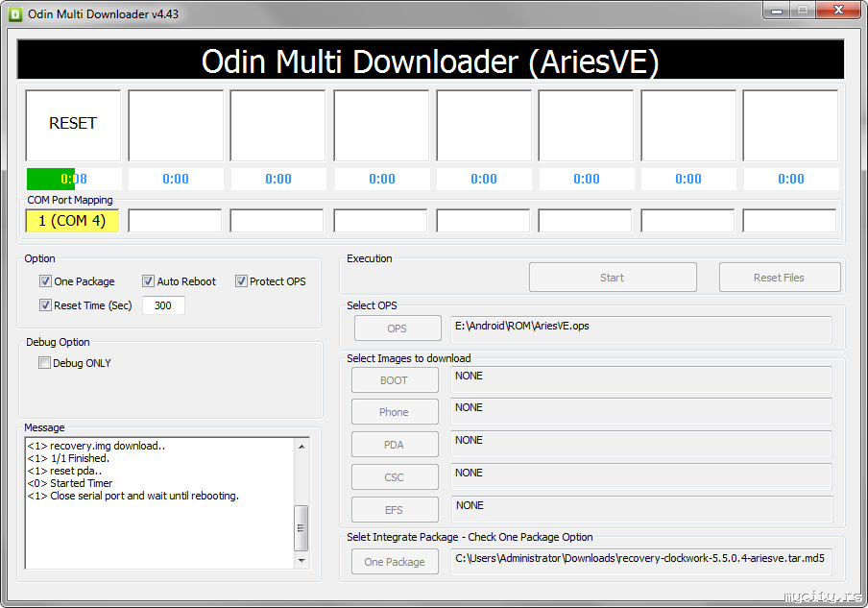The height and width of the screenshot is (608, 868).
Task: Click the Message log scroll up arrow
Action: point(301,447)
